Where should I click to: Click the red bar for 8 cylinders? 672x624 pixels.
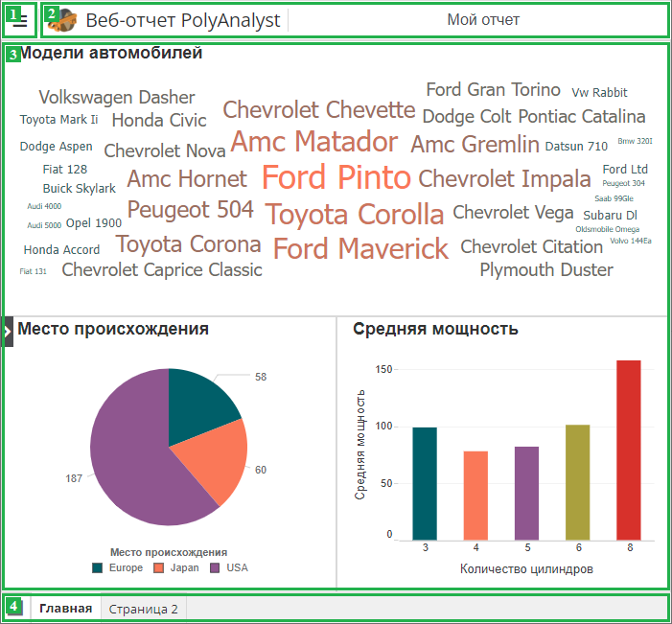pyautogui.click(x=629, y=450)
